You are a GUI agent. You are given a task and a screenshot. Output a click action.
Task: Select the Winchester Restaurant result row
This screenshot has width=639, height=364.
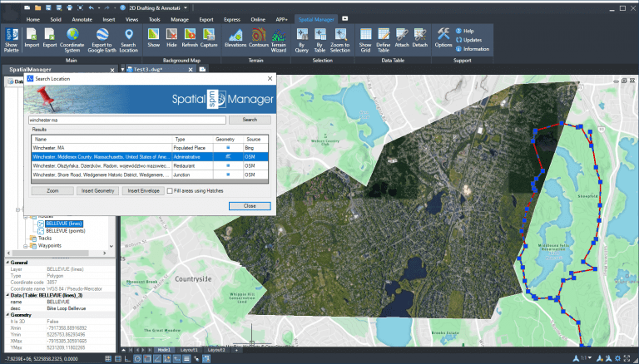(150, 165)
